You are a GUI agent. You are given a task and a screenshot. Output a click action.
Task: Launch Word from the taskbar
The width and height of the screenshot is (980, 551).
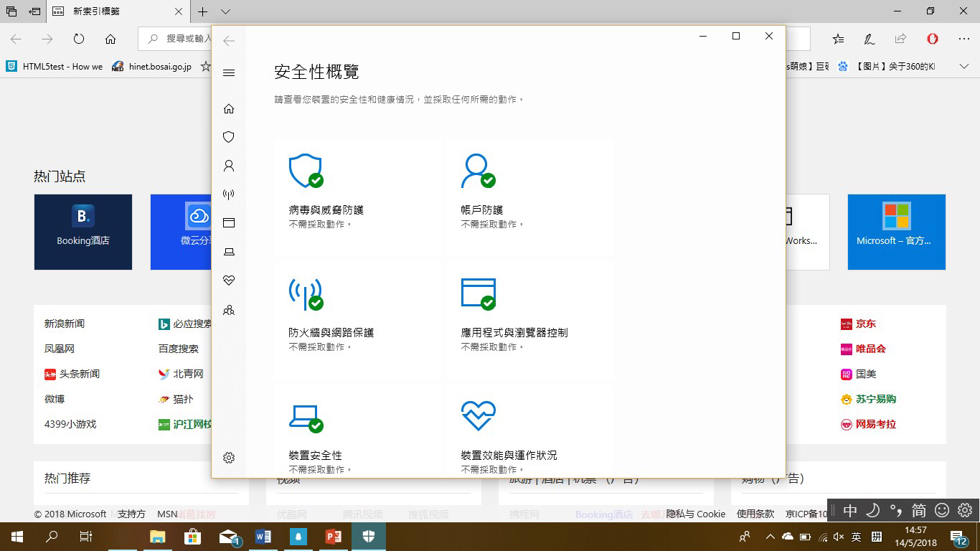click(x=263, y=537)
